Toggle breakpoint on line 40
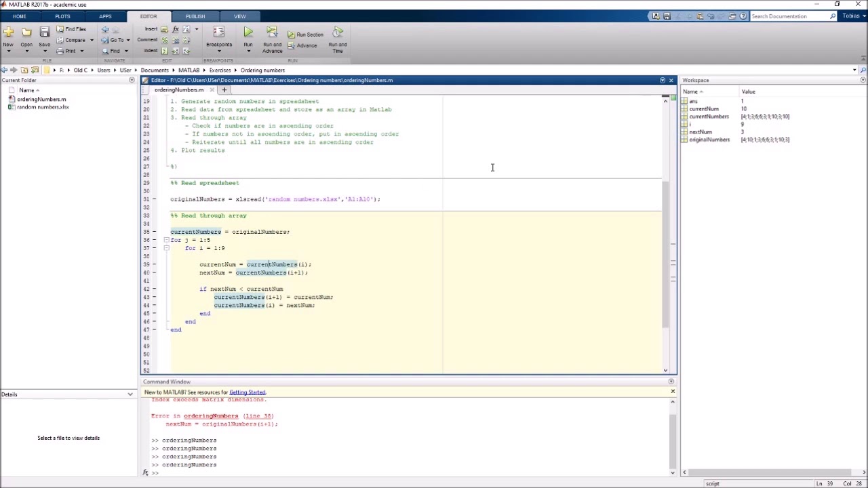This screenshot has width=868, height=488. pyautogui.click(x=154, y=272)
